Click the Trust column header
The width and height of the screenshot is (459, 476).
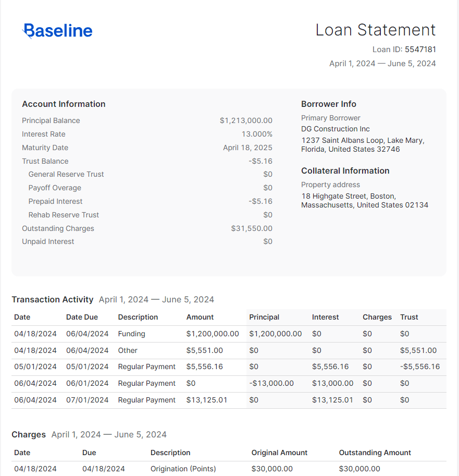pos(409,317)
